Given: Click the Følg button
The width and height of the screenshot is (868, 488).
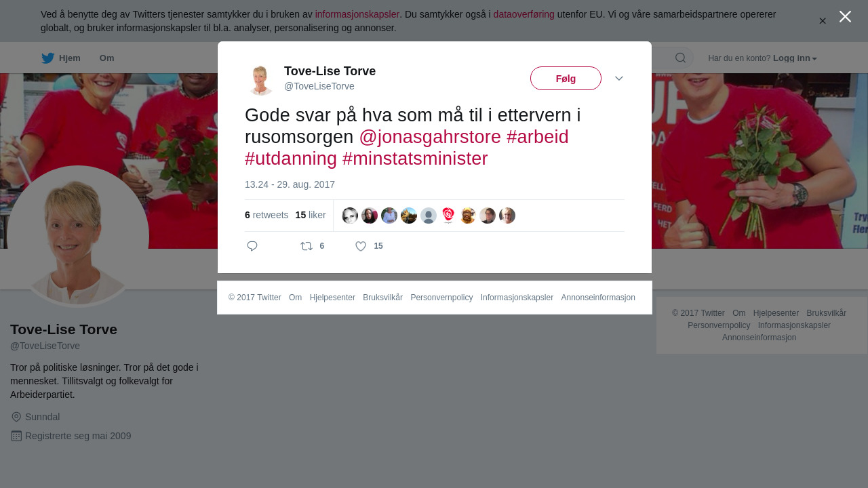Looking at the screenshot, I should pos(566,78).
